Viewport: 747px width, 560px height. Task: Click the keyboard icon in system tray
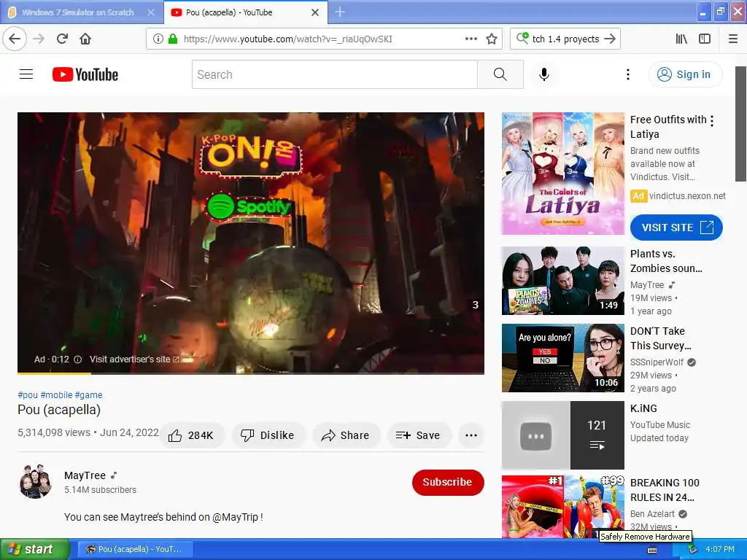pos(652,550)
